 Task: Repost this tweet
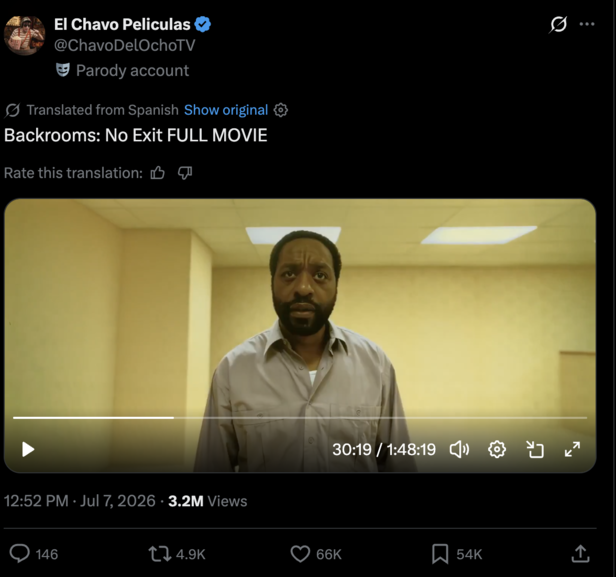click(160, 554)
